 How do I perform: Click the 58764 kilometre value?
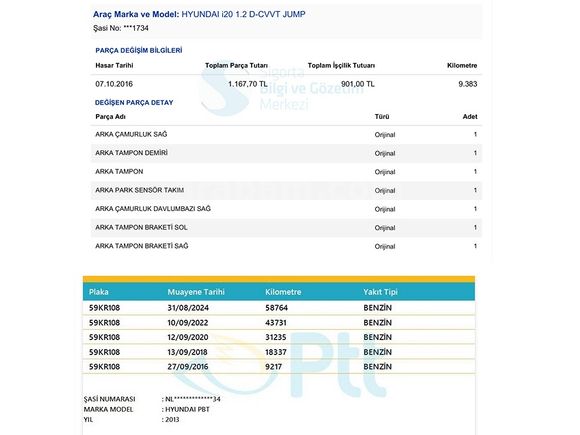(x=276, y=308)
